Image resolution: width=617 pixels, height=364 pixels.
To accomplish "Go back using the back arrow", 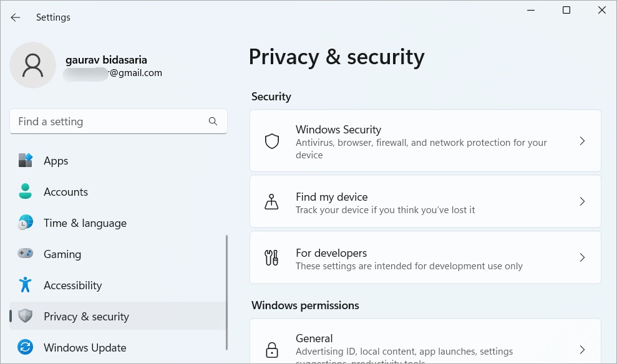I will [16, 17].
